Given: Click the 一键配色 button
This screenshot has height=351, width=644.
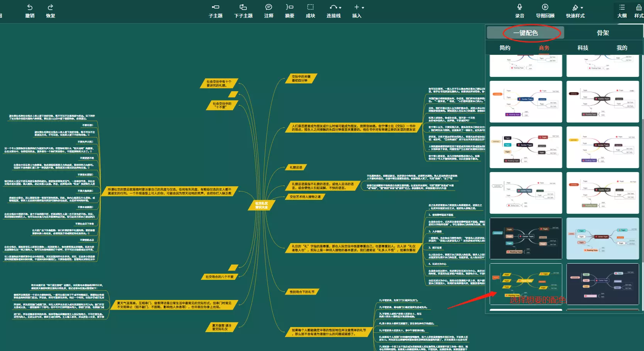Looking at the screenshot, I should (525, 33).
